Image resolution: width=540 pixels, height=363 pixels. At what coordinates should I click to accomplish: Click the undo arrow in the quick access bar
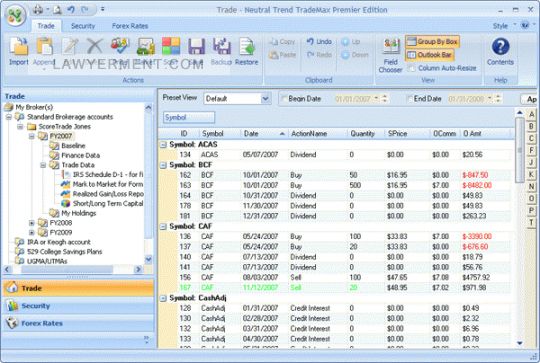(71, 9)
